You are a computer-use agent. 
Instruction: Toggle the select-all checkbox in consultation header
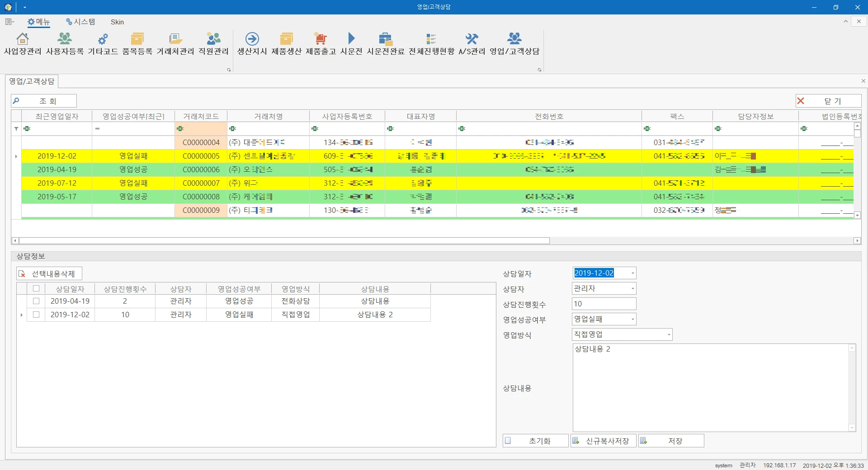click(x=36, y=288)
